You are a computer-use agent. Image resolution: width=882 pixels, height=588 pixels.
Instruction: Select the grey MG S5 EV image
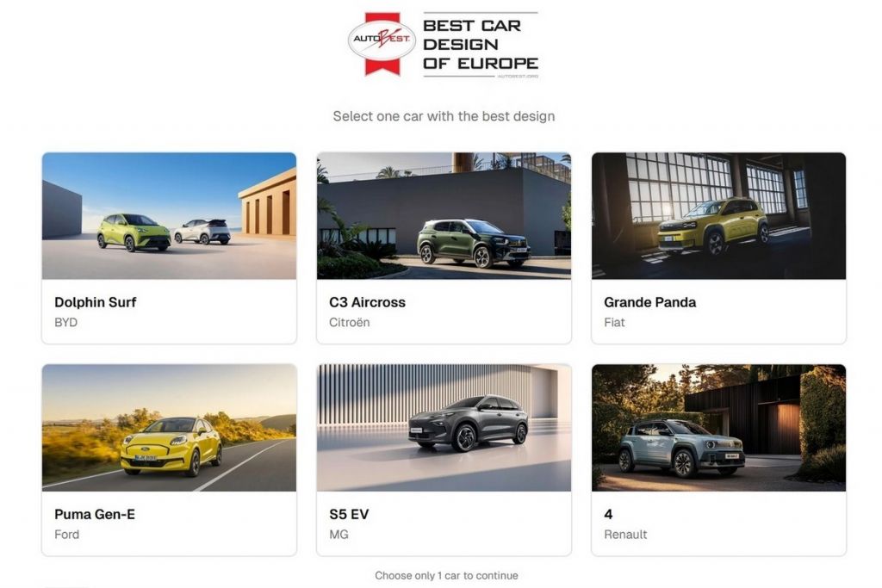pos(444,428)
